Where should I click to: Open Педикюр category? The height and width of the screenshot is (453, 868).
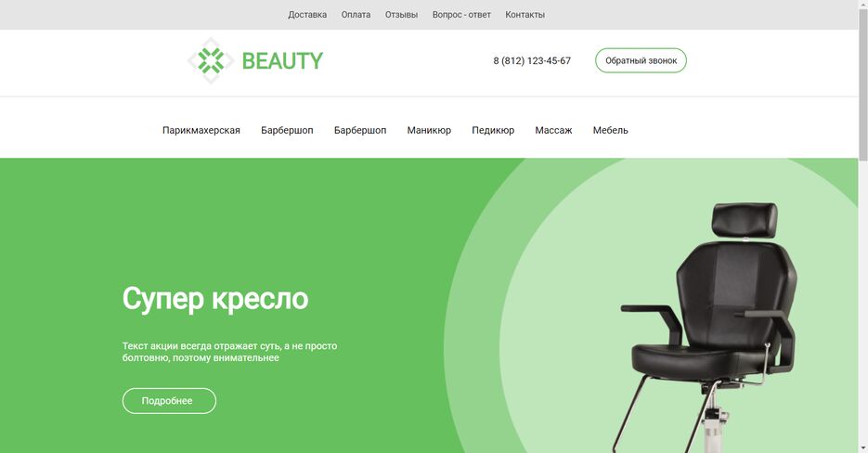pos(493,130)
